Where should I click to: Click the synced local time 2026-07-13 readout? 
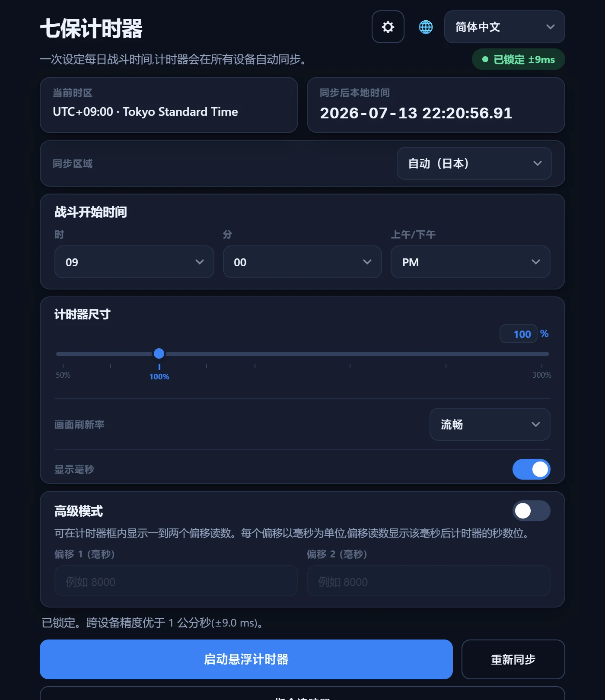pyautogui.click(x=416, y=113)
